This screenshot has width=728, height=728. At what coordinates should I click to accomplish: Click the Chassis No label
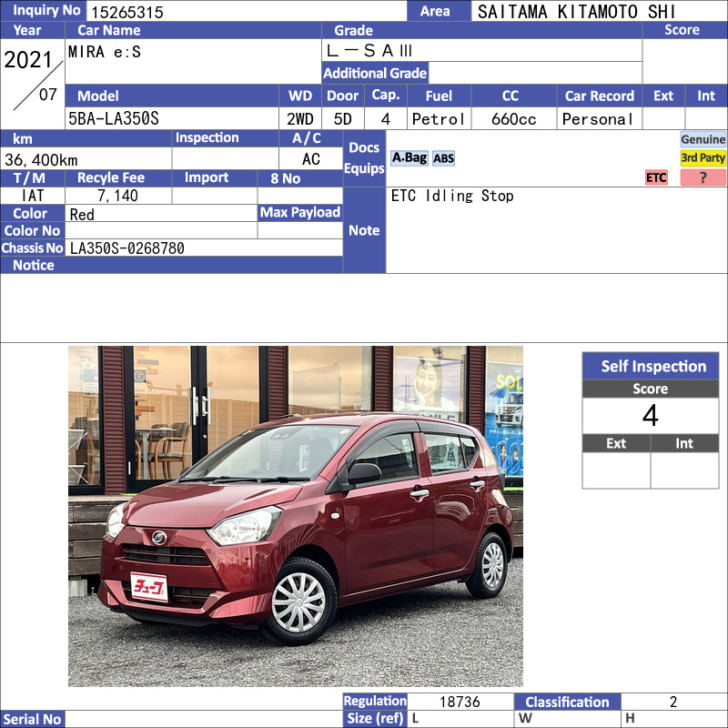[33, 248]
